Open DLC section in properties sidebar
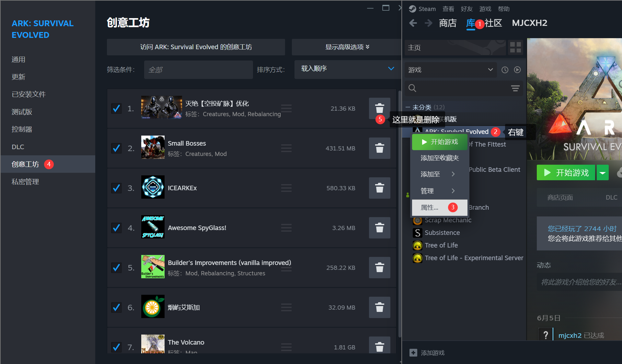Viewport: 622px width, 364px height. point(48,147)
